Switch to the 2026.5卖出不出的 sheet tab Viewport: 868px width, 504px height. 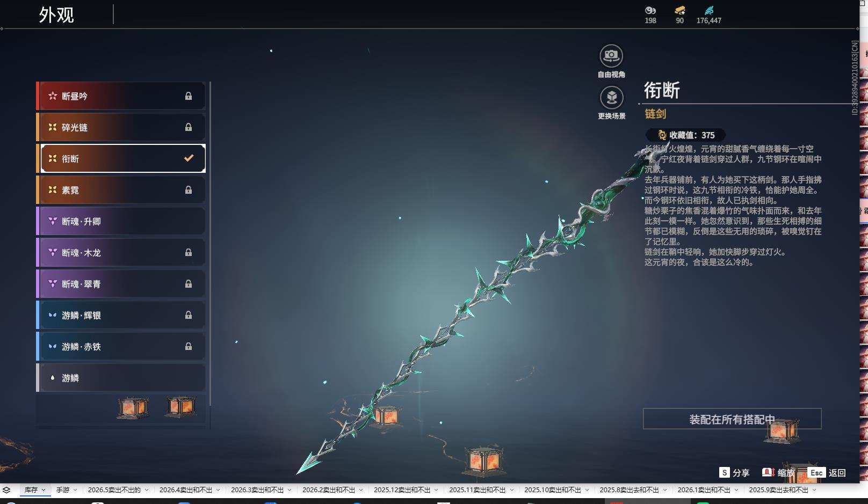pos(114,490)
